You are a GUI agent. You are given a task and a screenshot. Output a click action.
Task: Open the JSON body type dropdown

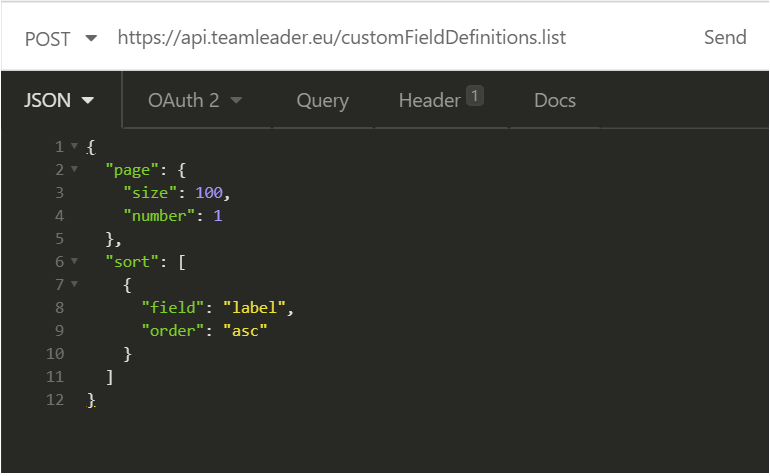[59, 100]
